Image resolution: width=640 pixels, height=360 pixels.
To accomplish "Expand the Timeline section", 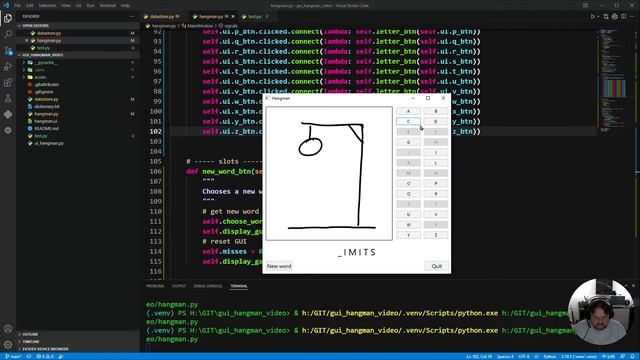I will (31, 342).
